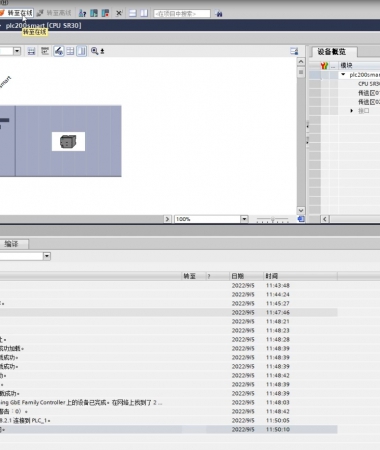The image size is (380, 450).
Task: Click the 转至离线 (Go offline) toolbar button
Action: [x=54, y=13]
